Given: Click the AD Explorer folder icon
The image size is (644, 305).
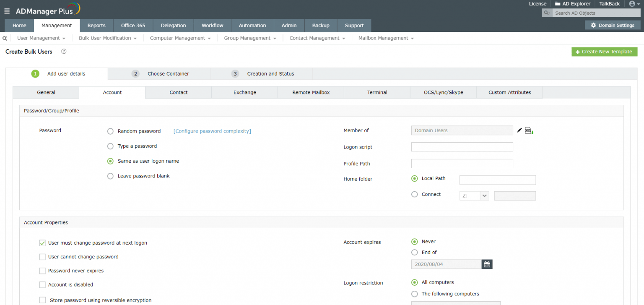Looking at the screenshot, I should point(558,4).
